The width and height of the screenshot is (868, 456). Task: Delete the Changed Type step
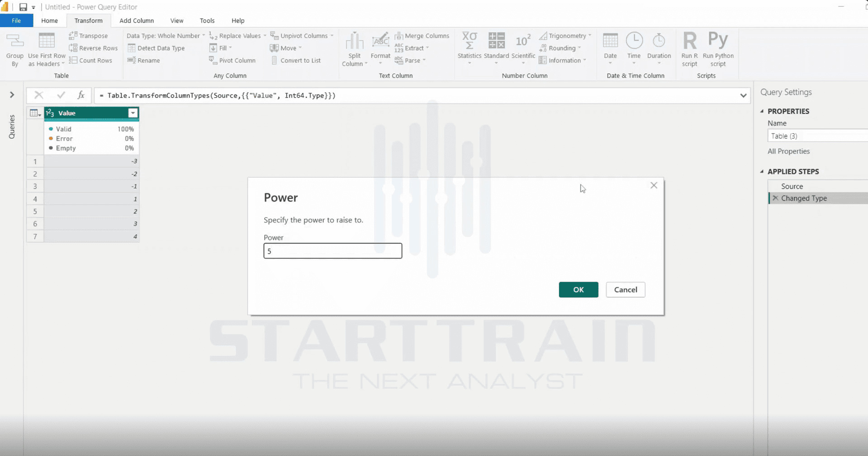pos(775,198)
